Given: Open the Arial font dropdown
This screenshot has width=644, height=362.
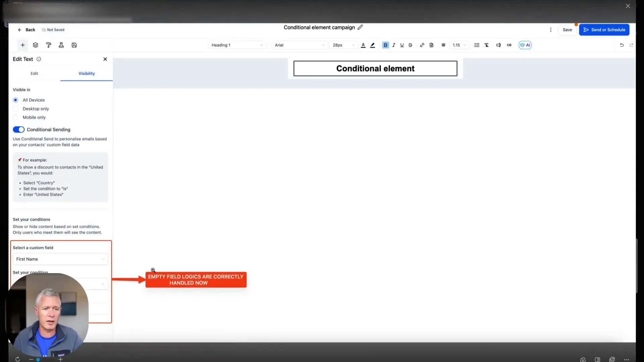Looking at the screenshot, I should click(300, 45).
